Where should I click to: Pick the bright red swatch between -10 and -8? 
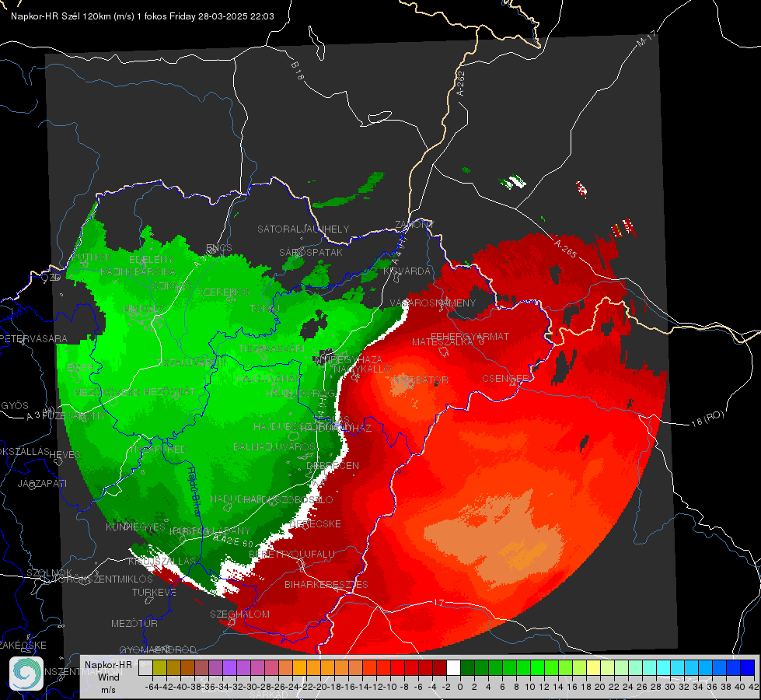397,667
